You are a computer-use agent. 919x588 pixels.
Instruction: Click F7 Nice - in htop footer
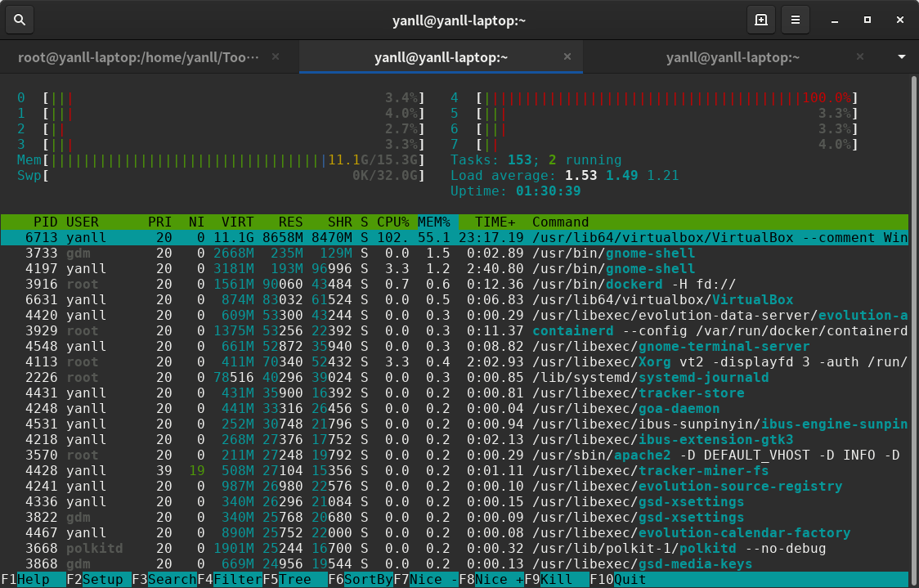click(x=426, y=580)
